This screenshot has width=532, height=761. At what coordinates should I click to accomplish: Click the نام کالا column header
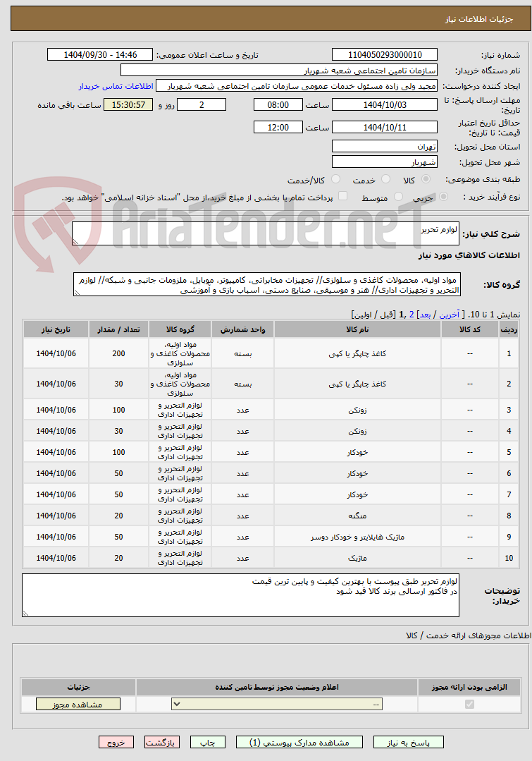pos(357,329)
